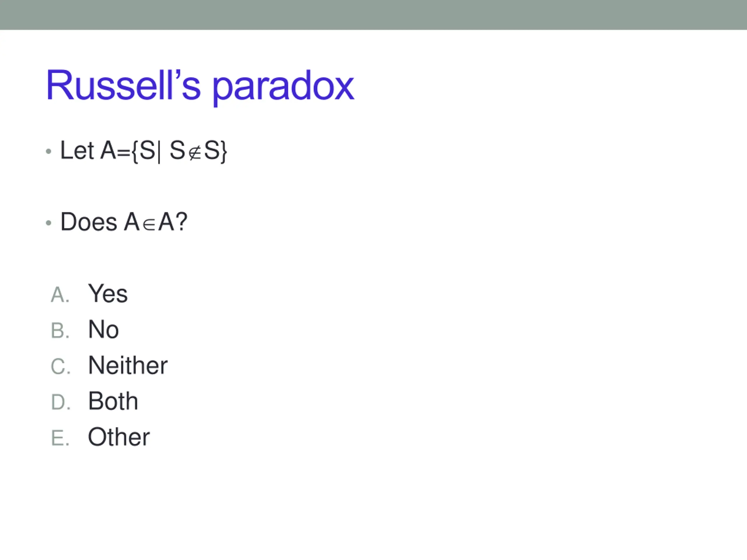Choose the "Neither" answer option
This screenshot has width=747, height=560.
(128, 365)
